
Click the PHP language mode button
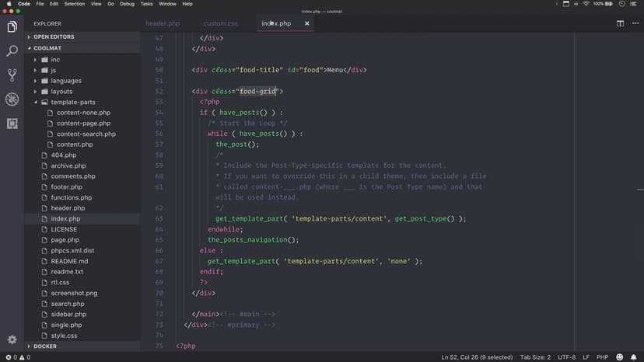tap(602, 357)
